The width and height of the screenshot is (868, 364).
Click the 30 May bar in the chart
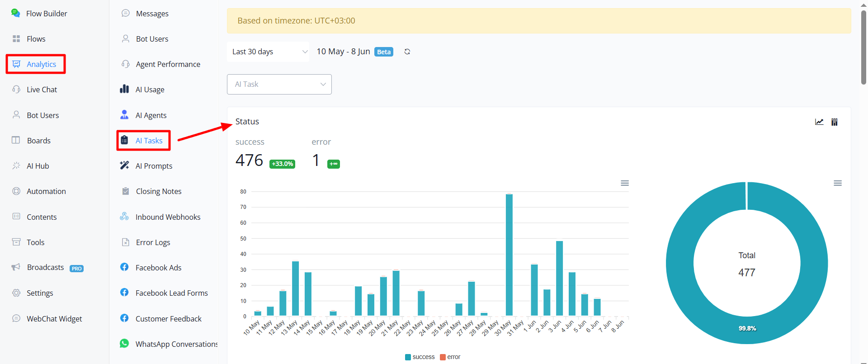tap(509, 255)
